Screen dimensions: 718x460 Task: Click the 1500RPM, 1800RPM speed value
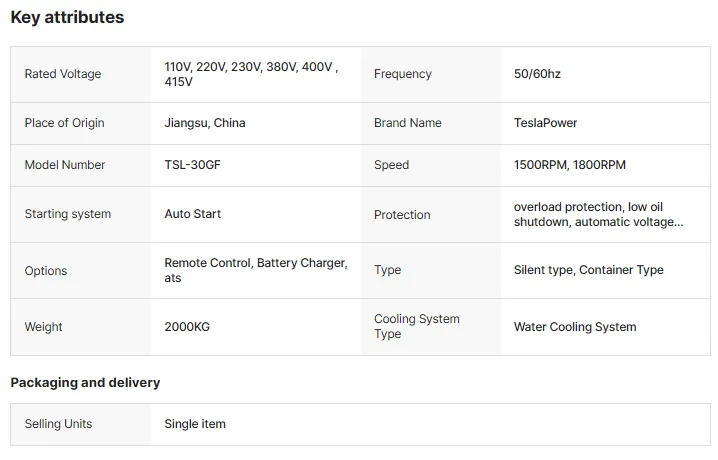click(x=570, y=165)
